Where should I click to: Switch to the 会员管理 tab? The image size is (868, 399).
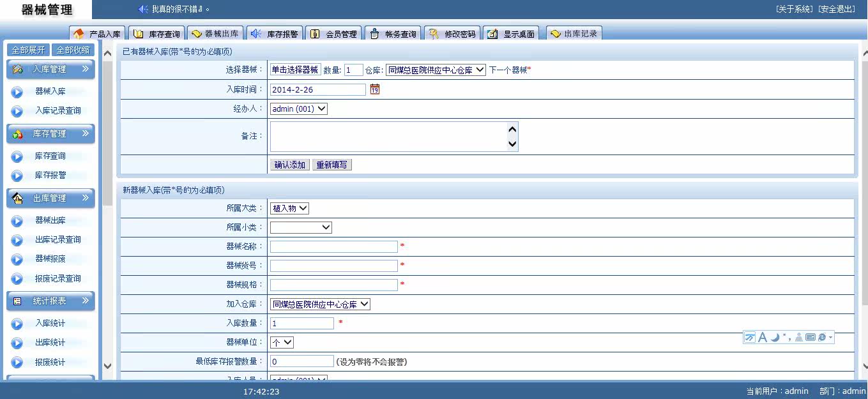point(335,34)
